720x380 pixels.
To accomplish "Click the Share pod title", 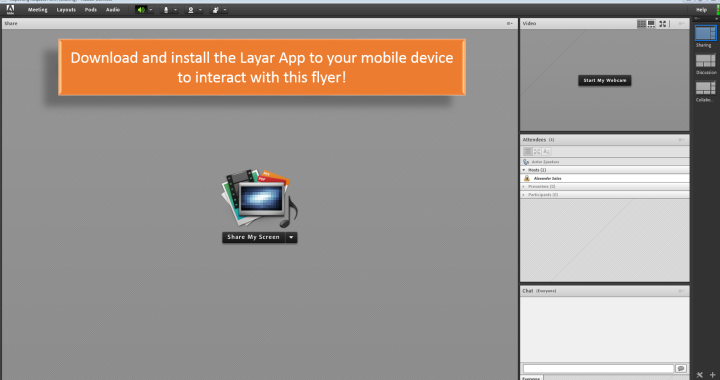I will (11, 23).
